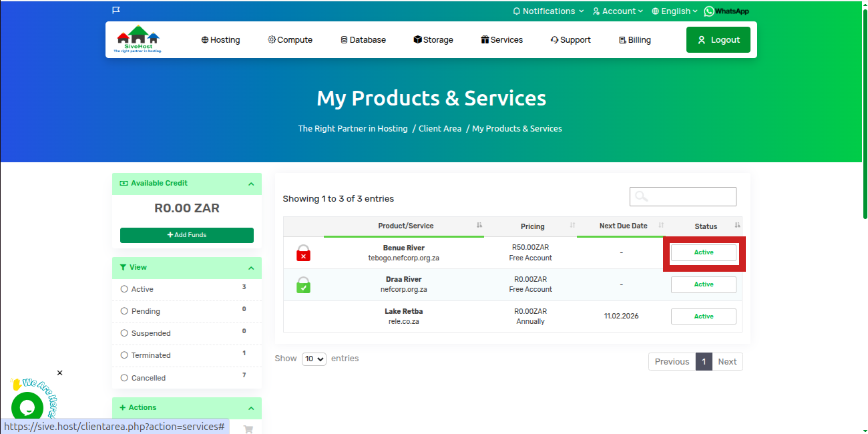The image size is (868, 434).
Task: Open the Notifications dropdown
Action: pyautogui.click(x=548, y=11)
